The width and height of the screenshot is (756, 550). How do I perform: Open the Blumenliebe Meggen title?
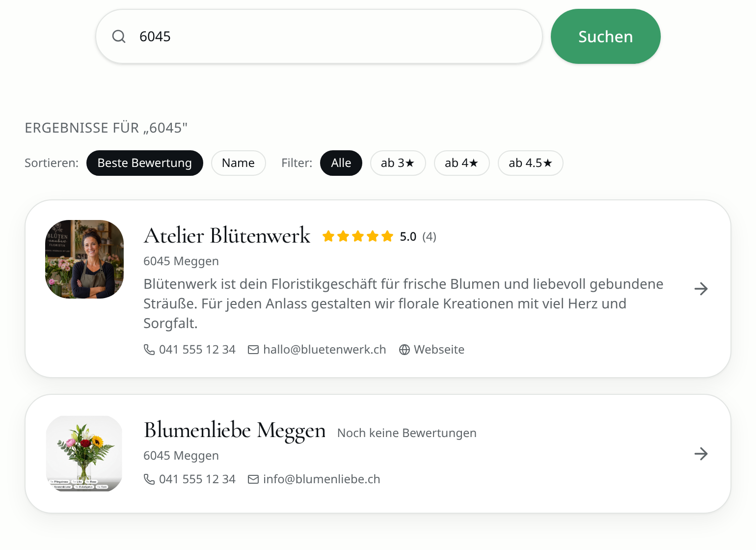point(235,430)
